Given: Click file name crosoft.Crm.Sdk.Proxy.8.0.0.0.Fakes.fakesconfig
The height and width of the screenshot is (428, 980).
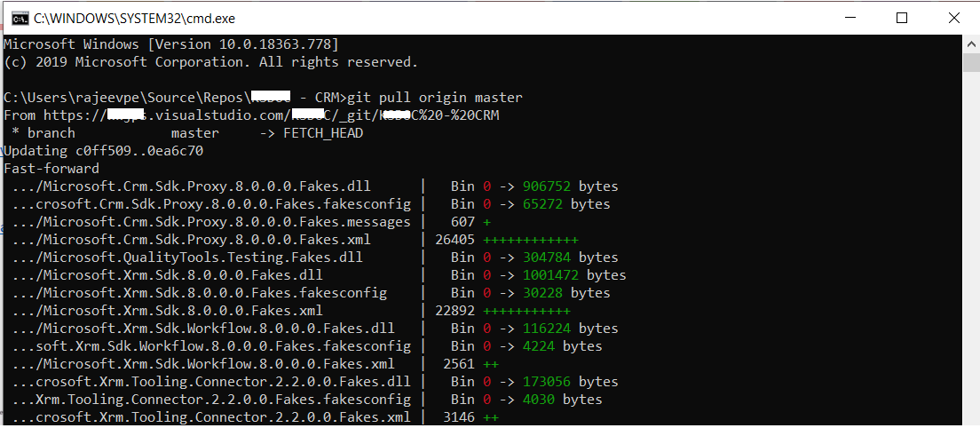Looking at the screenshot, I should coord(211,204).
